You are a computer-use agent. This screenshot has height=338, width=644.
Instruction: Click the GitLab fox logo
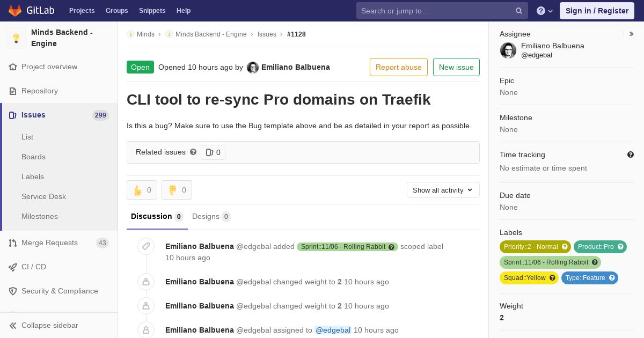point(15,11)
